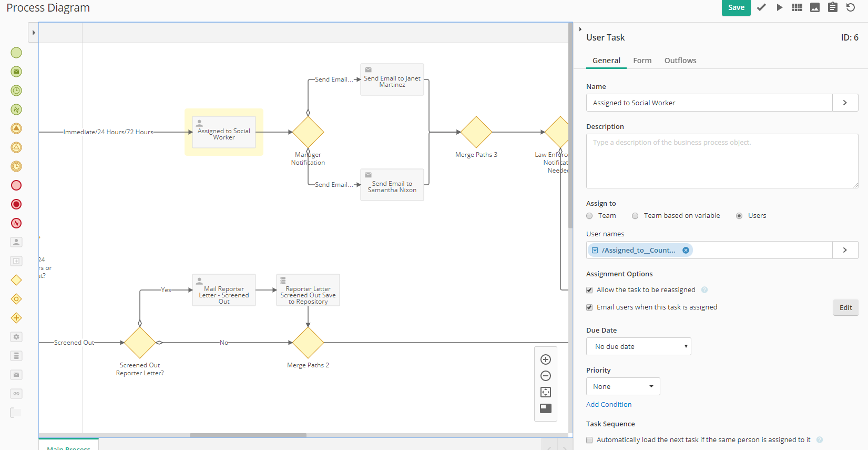Expand the left shapes palette panel
This screenshot has width=868, height=450.
coord(34,33)
